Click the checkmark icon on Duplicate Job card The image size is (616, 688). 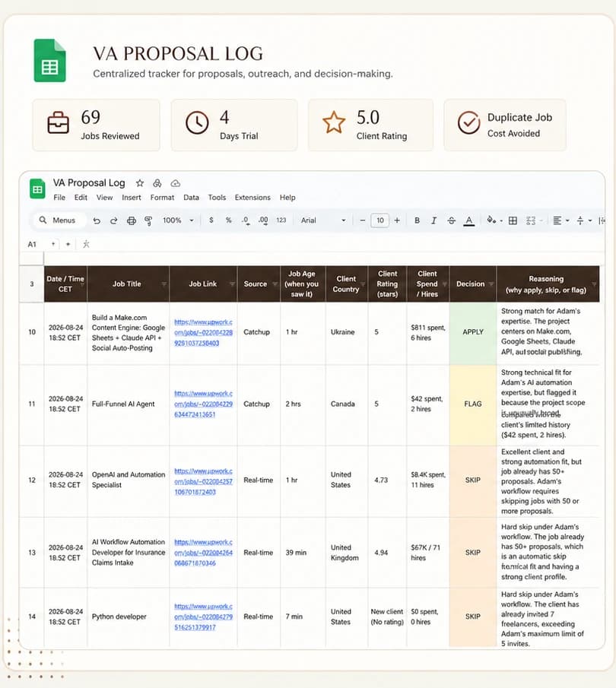tap(469, 122)
